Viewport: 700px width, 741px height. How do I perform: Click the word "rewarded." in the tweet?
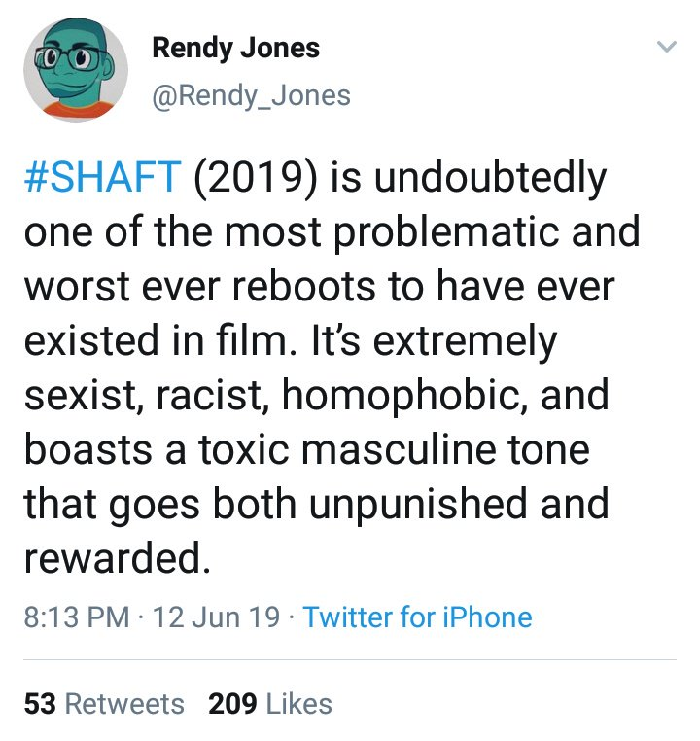(117, 557)
